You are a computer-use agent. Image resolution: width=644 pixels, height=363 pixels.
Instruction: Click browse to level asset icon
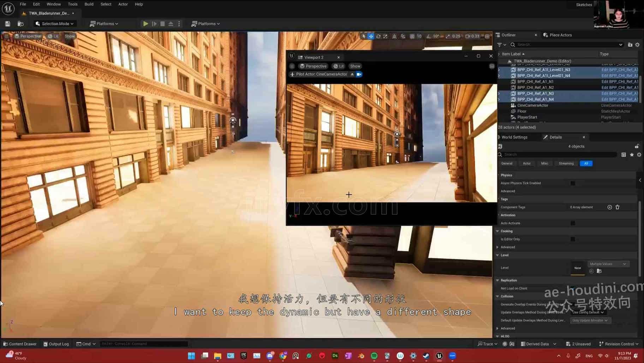(599, 271)
